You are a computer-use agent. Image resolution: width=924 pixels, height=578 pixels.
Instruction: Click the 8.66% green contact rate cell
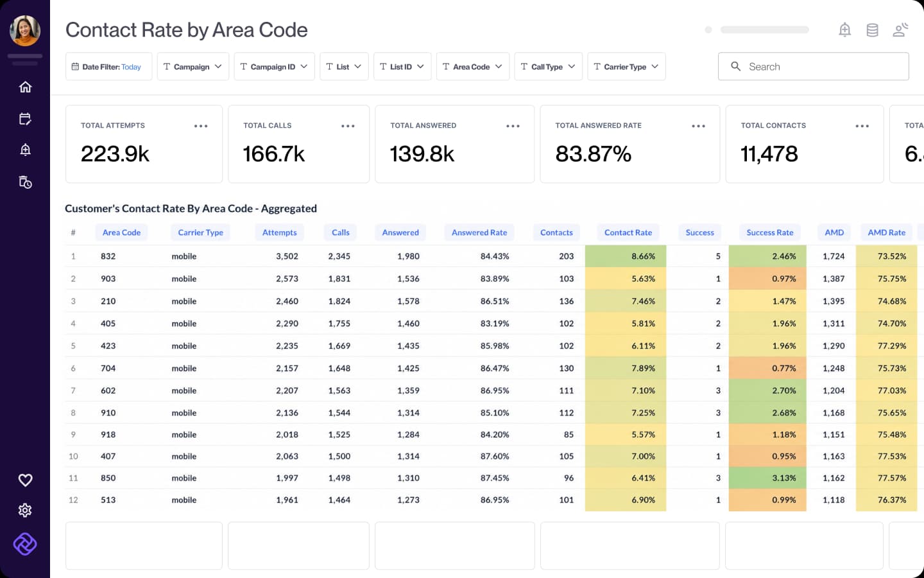tap(626, 256)
